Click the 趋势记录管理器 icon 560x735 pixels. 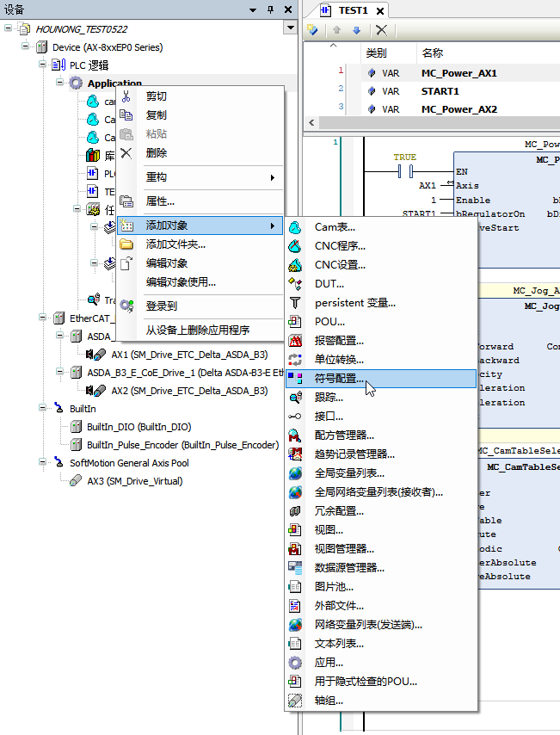tap(295, 454)
